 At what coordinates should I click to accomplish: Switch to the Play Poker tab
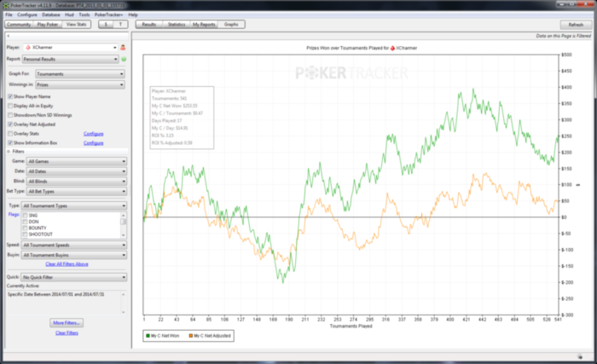point(48,25)
